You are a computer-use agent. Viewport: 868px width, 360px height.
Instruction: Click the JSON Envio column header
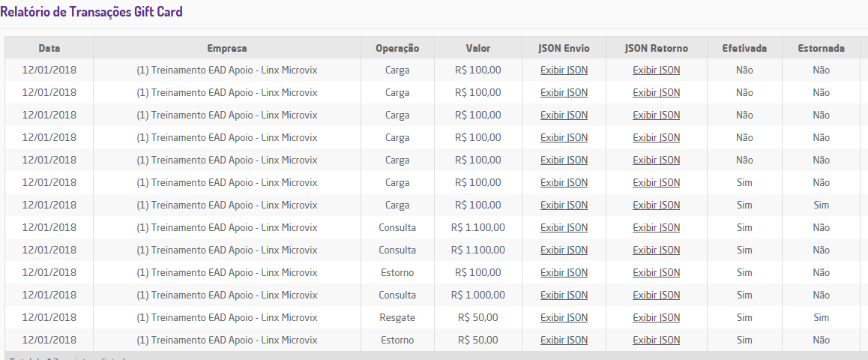pyautogui.click(x=564, y=48)
